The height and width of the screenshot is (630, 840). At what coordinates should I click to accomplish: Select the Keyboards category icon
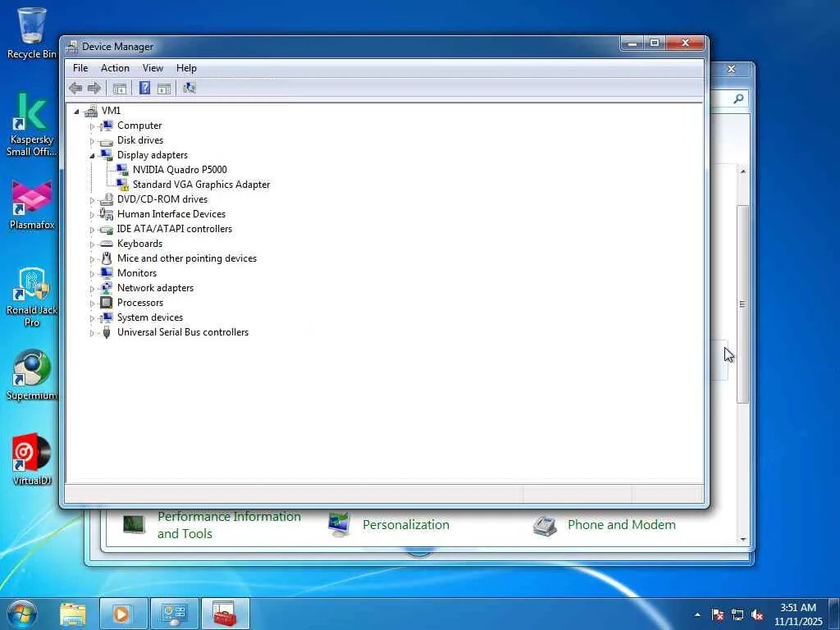pos(107,244)
